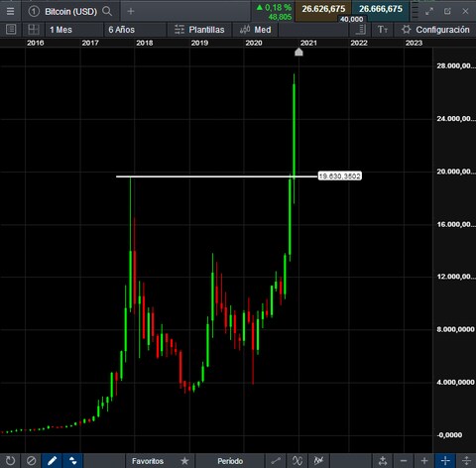Screen dimensions: 476x468
Task: Open the Período selector
Action: tap(230, 461)
